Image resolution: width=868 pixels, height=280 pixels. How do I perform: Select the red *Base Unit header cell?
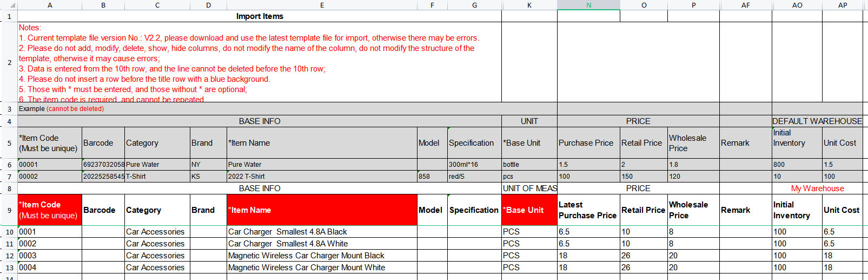tap(529, 210)
